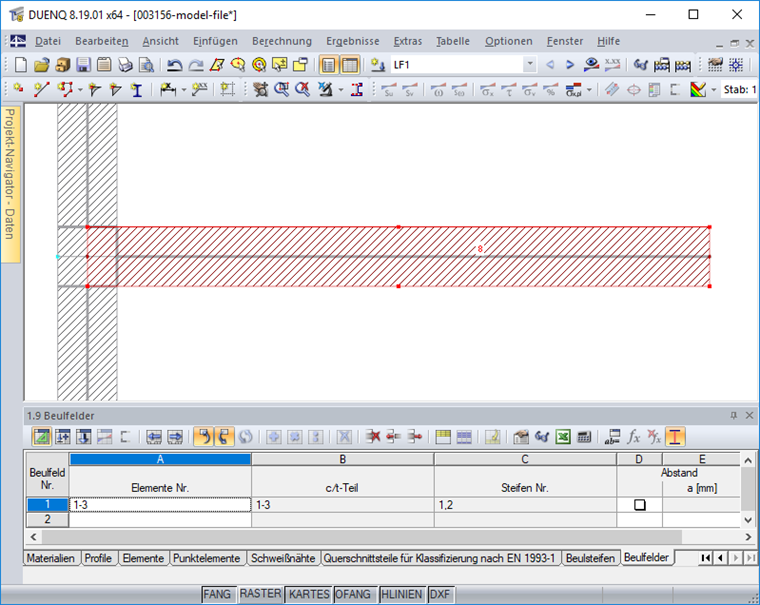Open the Ergebnisse menu
The image size is (760, 605).
352,41
